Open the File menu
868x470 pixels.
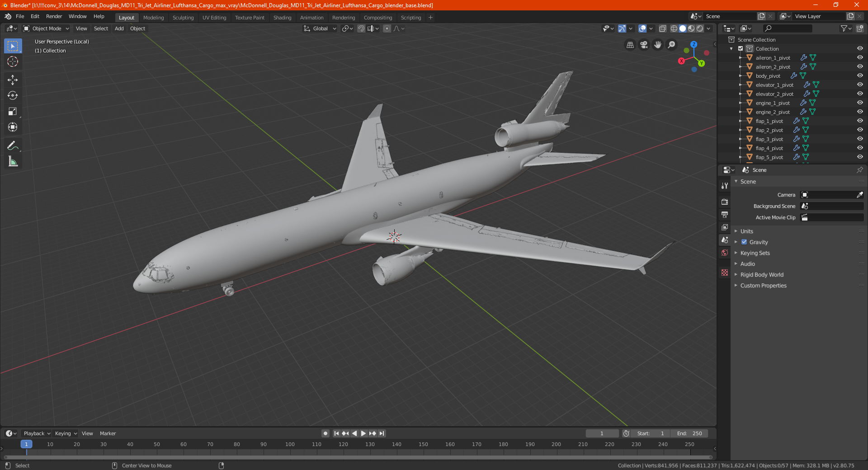click(20, 16)
